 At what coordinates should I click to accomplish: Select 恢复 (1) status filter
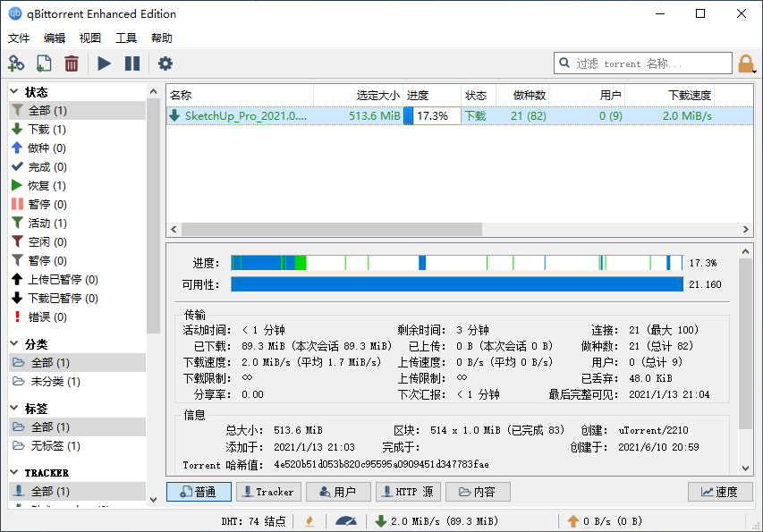click(x=77, y=186)
